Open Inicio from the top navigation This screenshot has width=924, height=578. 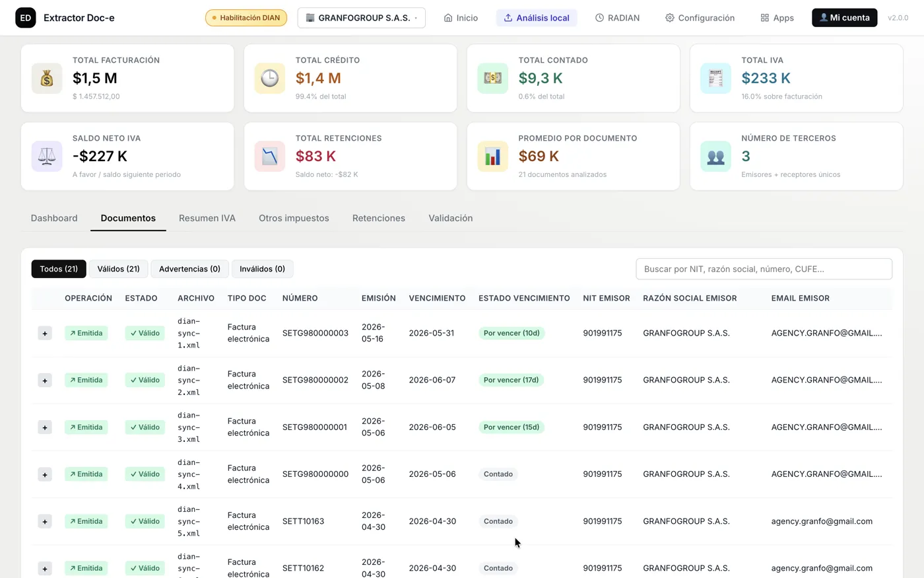point(461,18)
